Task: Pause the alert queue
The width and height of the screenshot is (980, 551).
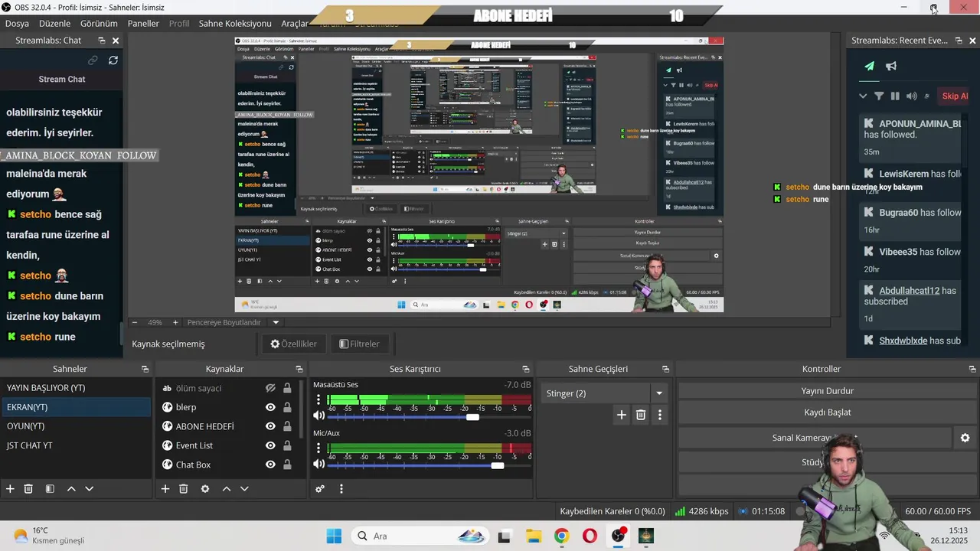Action: (x=895, y=96)
